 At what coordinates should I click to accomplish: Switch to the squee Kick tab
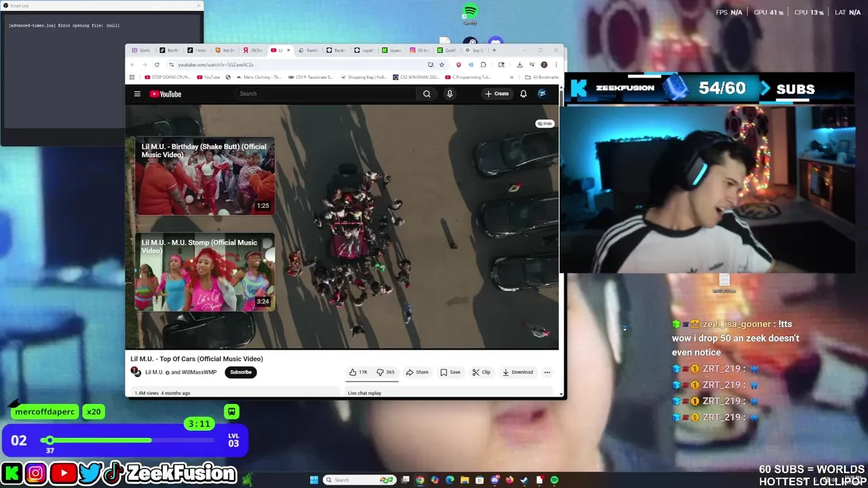click(x=392, y=50)
